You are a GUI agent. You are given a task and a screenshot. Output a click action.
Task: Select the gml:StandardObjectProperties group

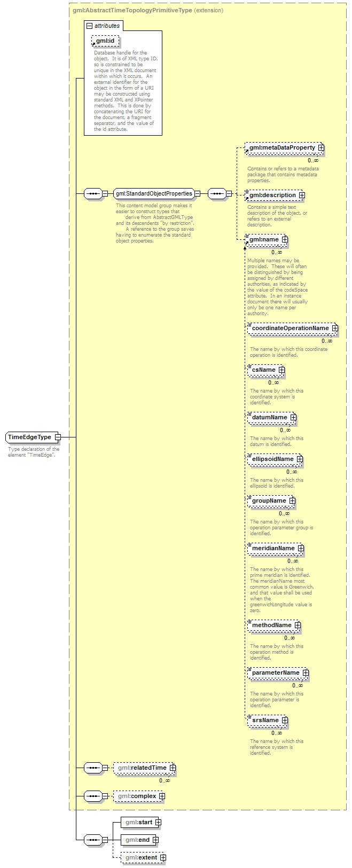click(154, 194)
